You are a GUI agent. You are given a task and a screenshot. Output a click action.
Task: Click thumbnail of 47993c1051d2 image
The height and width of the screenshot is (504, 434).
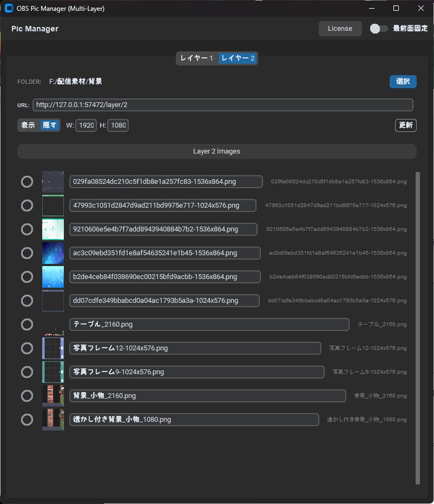pyautogui.click(x=53, y=205)
